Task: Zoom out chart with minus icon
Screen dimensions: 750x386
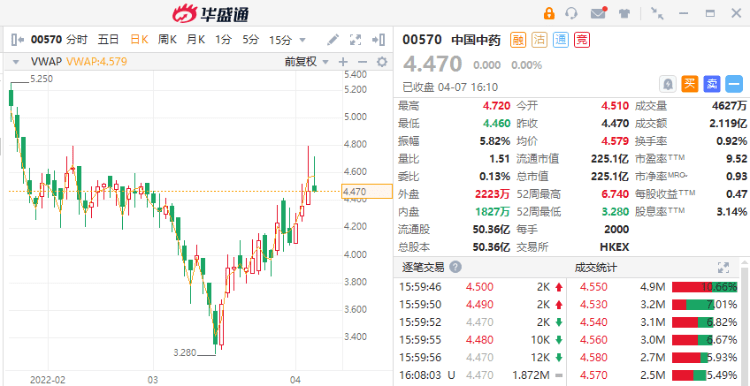Action: coord(362,62)
